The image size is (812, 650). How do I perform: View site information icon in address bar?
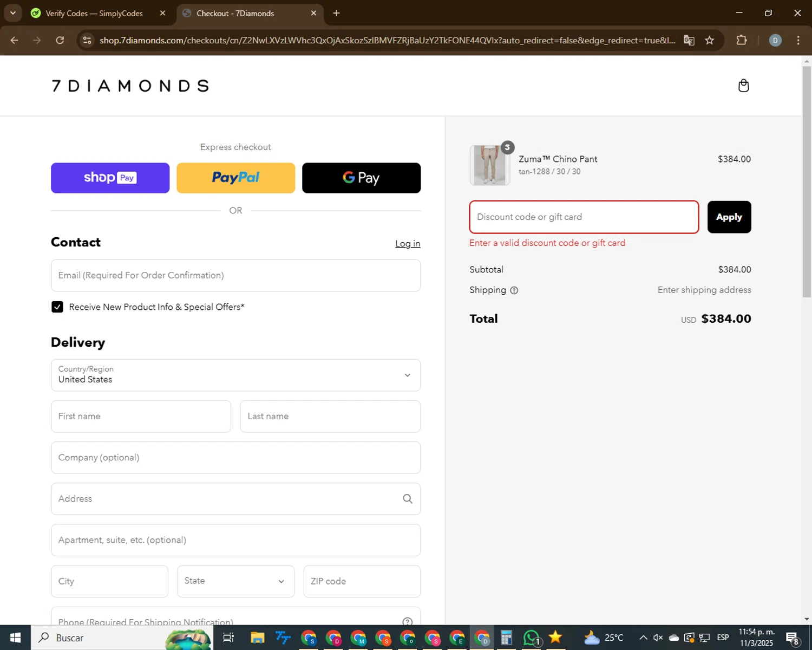[x=87, y=40]
